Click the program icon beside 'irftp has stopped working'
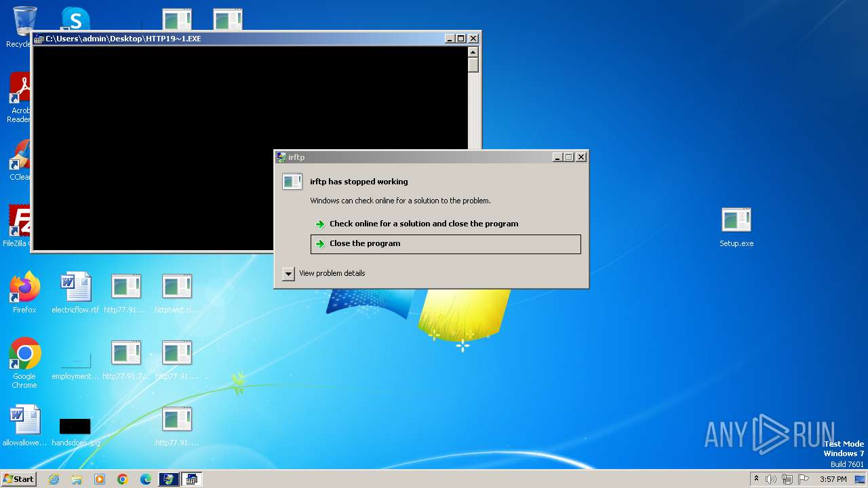 pyautogui.click(x=292, y=182)
